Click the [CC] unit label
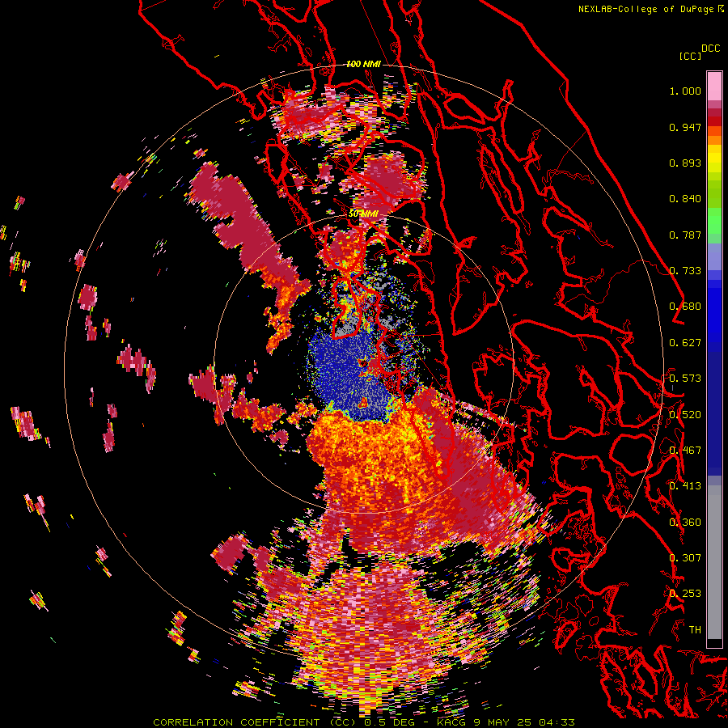The image size is (728, 728). [x=690, y=56]
